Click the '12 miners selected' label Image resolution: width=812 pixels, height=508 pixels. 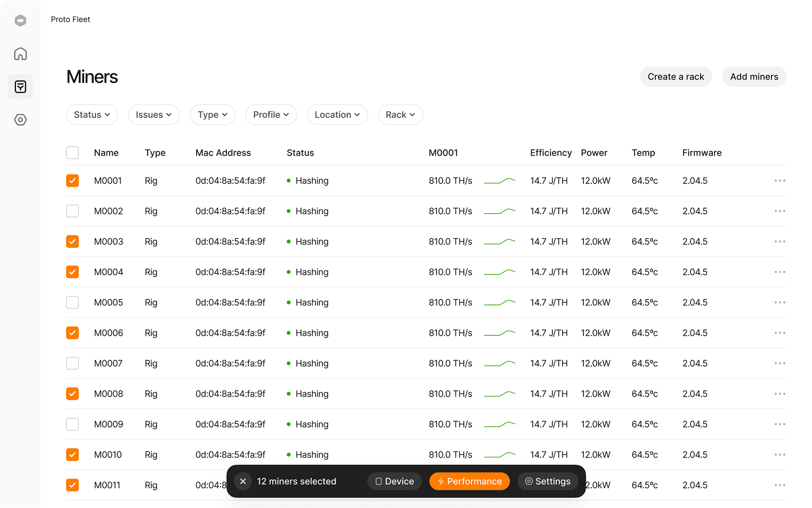297,481
